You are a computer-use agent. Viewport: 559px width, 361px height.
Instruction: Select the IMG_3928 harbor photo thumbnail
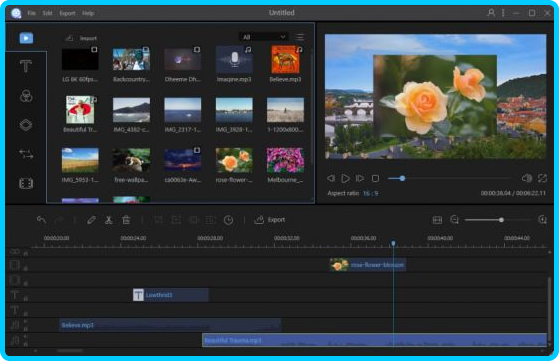234,110
